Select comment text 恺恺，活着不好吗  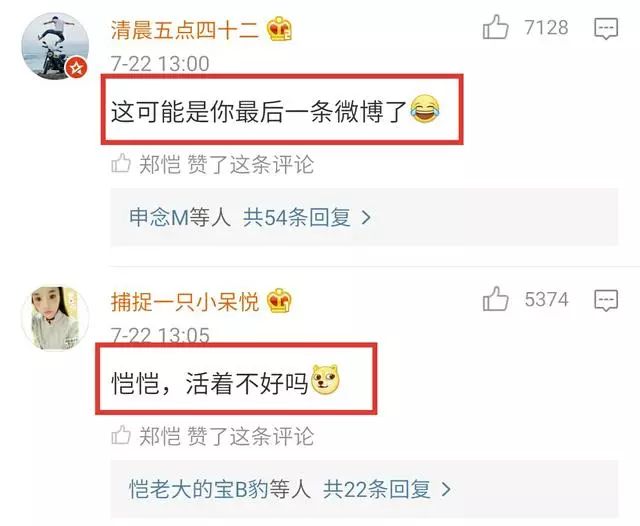209,383
